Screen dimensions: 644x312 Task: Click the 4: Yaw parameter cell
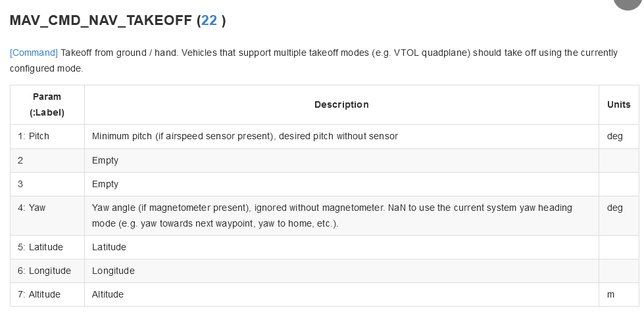47,215
